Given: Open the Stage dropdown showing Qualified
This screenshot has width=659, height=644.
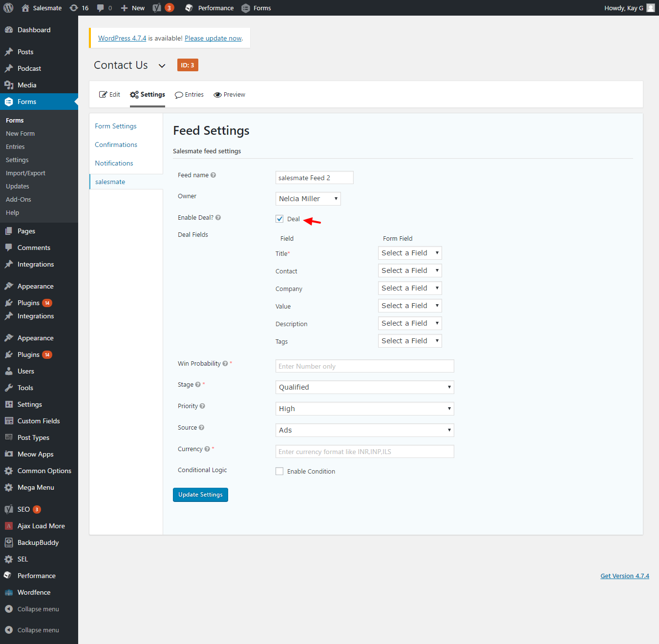Looking at the screenshot, I should point(365,387).
